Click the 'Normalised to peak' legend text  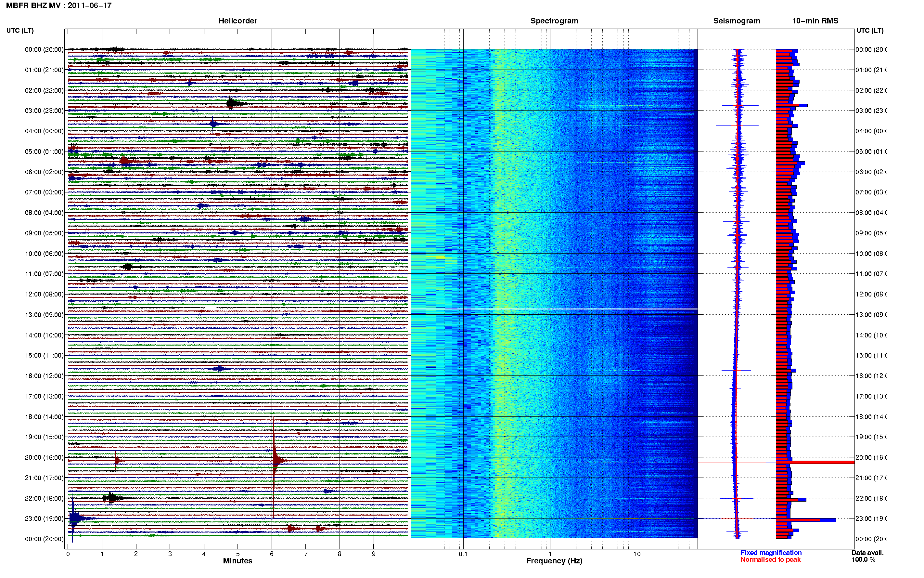pyautogui.click(x=770, y=560)
